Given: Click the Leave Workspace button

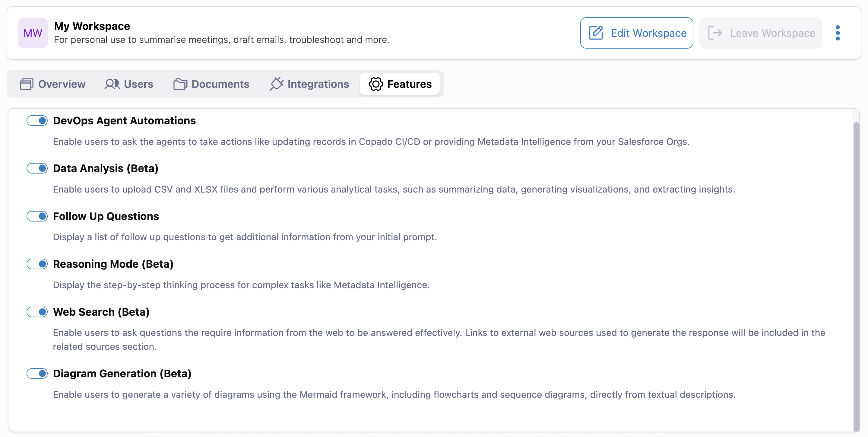Looking at the screenshot, I should pyautogui.click(x=761, y=33).
